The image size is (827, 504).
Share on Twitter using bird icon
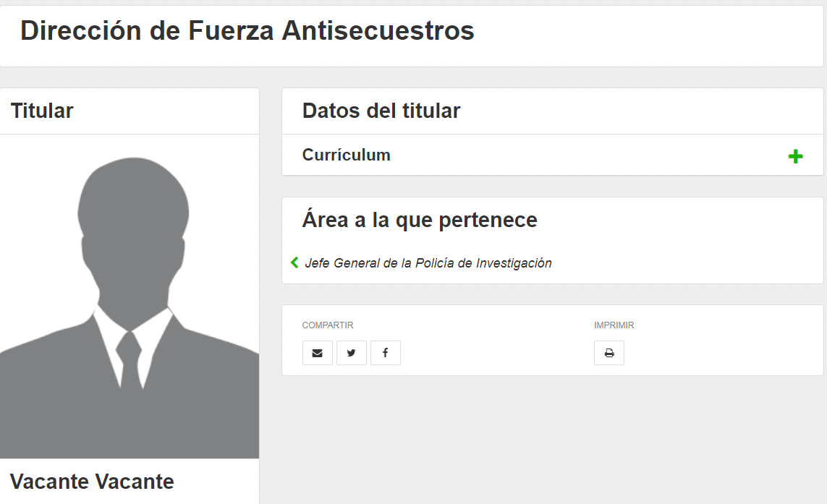pyautogui.click(x=351, y=353)
